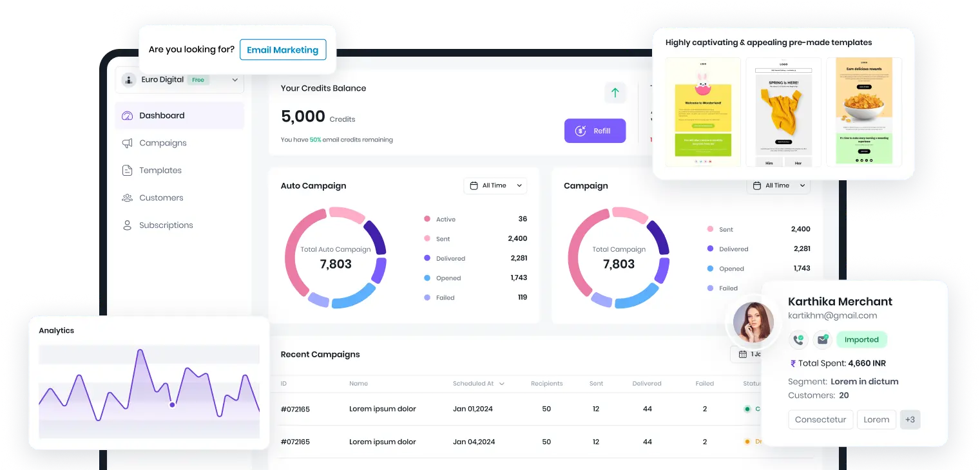This screenshot has height=470, width=980.
Task: Click the Euro Digital account avatar
Action: [129, 80]
